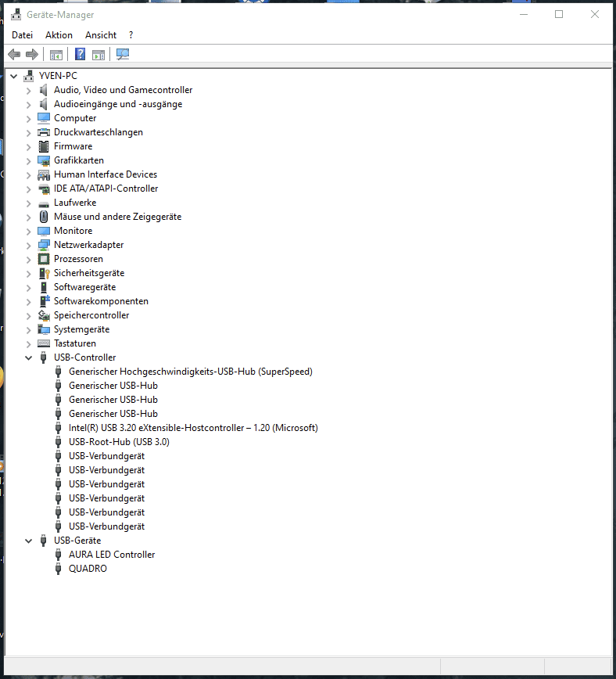Expand the Softwaregeräte category
616x679 pixels.
click(29, 288)
